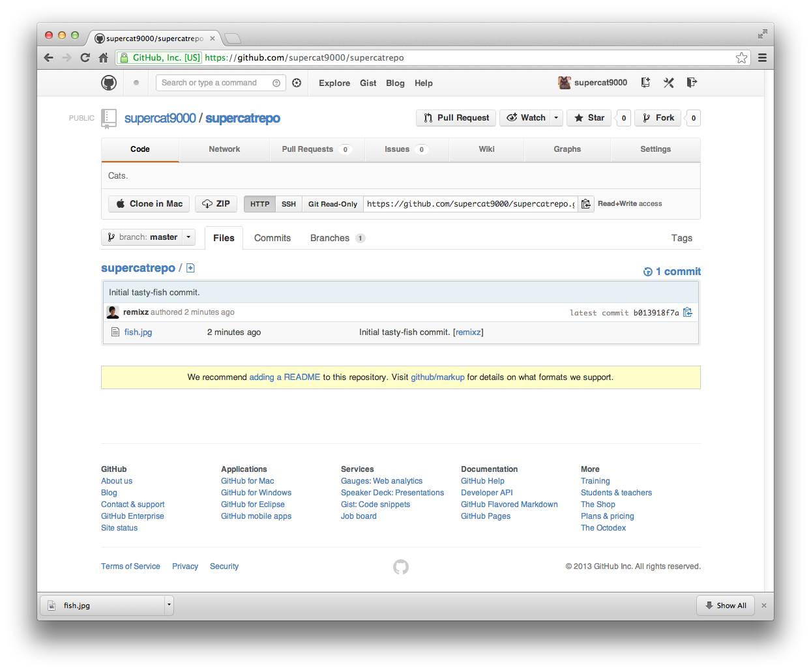Image resolution: width=811 pixels, height=672 pixels.
Task: Click the browser home icon
Action: [x=103, y=57]
